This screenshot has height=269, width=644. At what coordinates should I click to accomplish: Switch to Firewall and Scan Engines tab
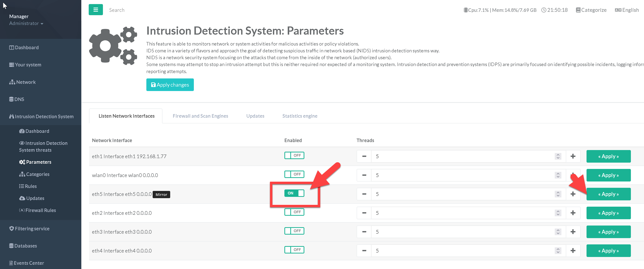[x=200, y=116]
